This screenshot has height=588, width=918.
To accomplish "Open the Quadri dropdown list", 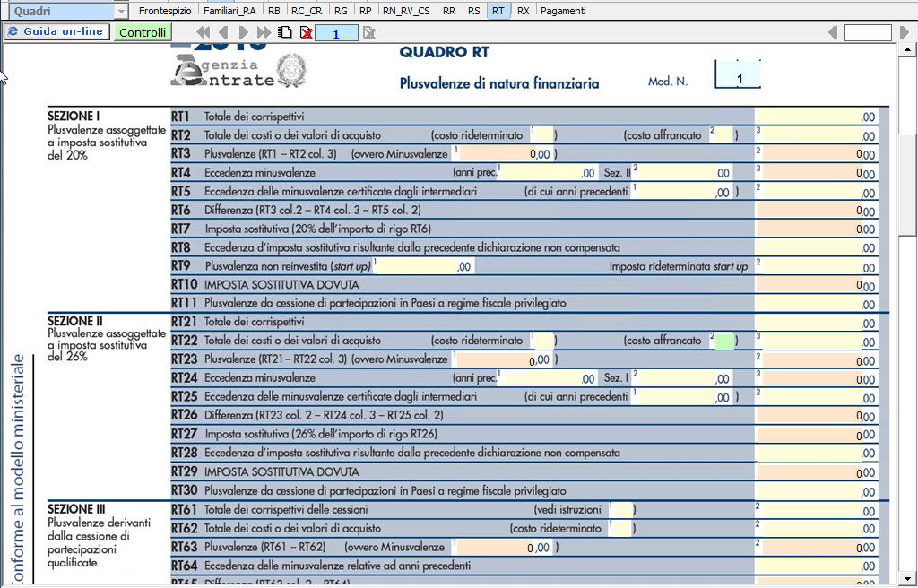I will pyautogui.click(x=121, y=11).
